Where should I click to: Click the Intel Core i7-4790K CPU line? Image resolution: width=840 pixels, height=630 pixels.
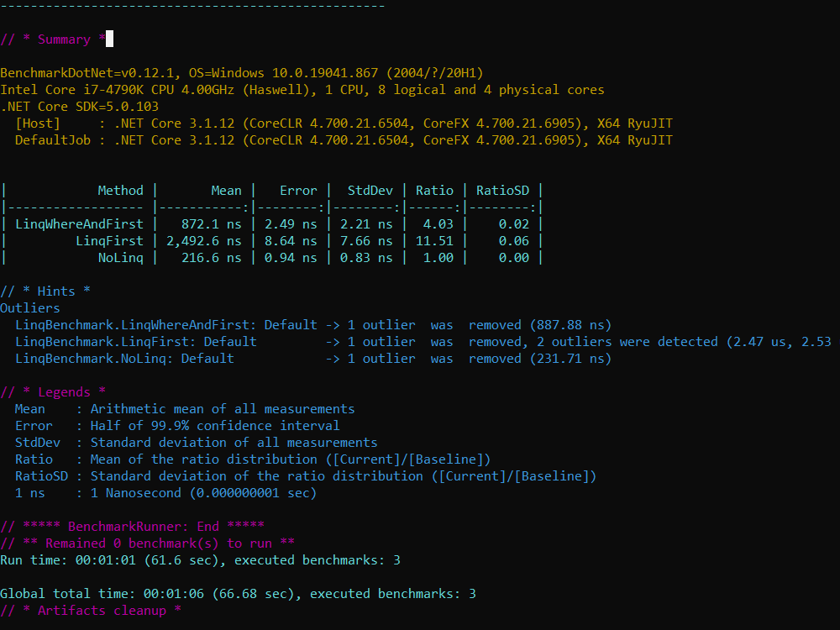coord(302,90)
